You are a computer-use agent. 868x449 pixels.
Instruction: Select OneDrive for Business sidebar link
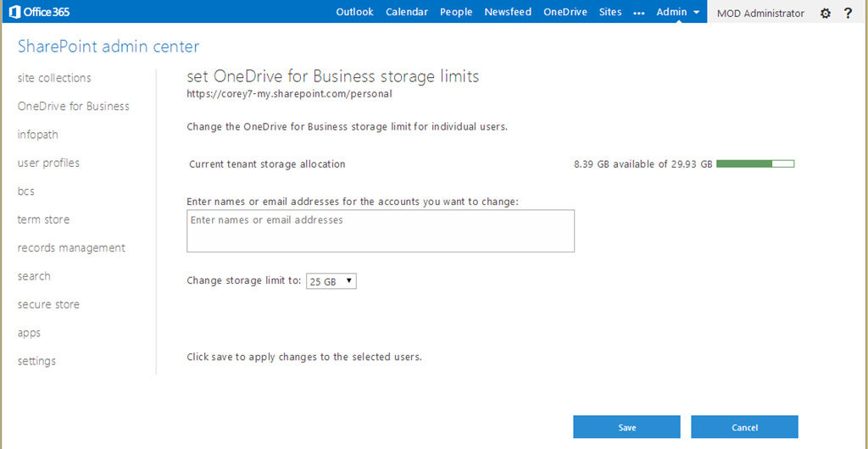click(x=74, y=106)
